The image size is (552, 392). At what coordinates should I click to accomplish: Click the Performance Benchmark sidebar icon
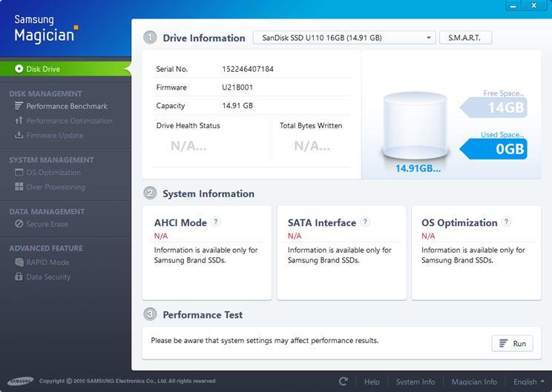coord(19,106)
